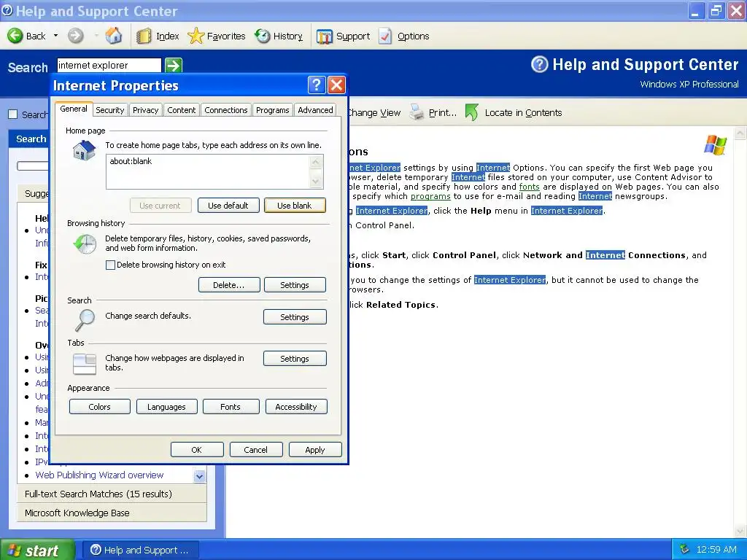
Task: Switch to the Privacy tab
Action: [x=145, y=110]
